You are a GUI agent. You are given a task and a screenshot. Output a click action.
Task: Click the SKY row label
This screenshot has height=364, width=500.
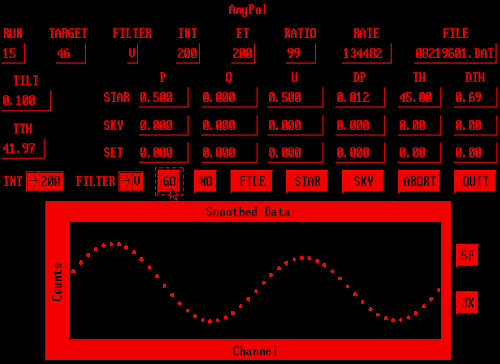tap(113, 126)
